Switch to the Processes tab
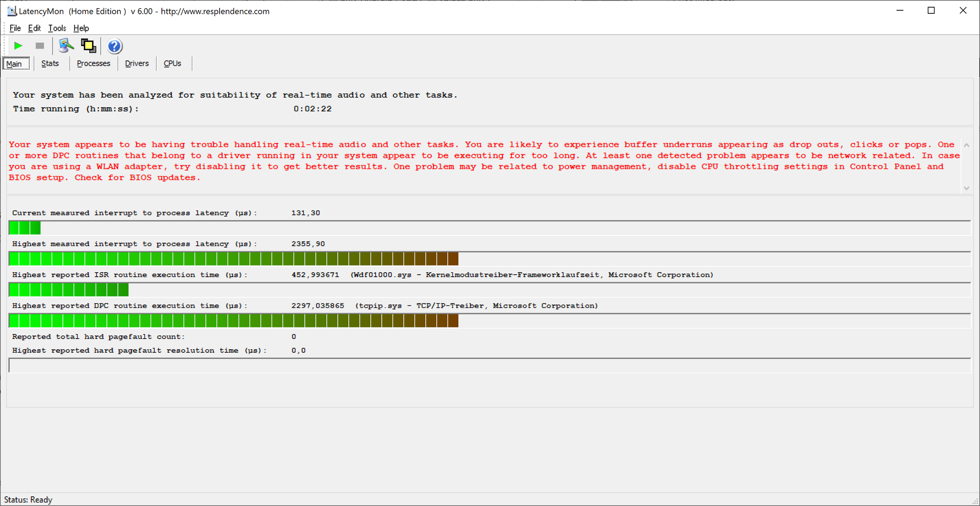Screen dimensions: 980x506 coord(93,64)
